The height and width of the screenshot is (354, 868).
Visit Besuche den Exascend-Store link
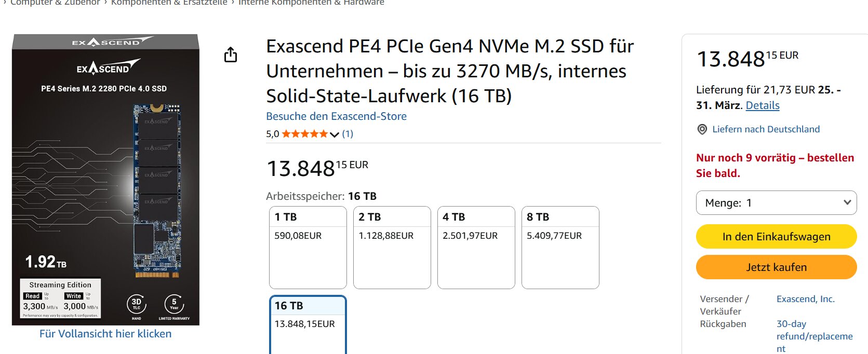[x=336, y=116]
